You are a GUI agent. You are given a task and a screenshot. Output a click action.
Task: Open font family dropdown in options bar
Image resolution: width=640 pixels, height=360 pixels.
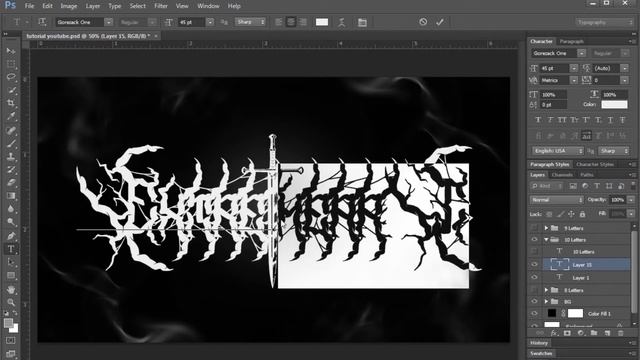[x=108, y=22]
